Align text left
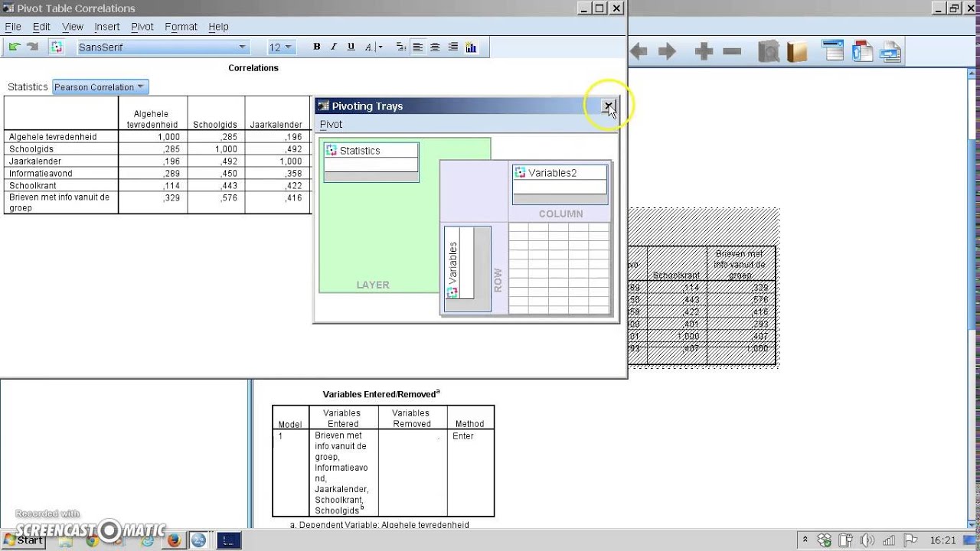The image size is (980, 551). [x=418, y=47]
